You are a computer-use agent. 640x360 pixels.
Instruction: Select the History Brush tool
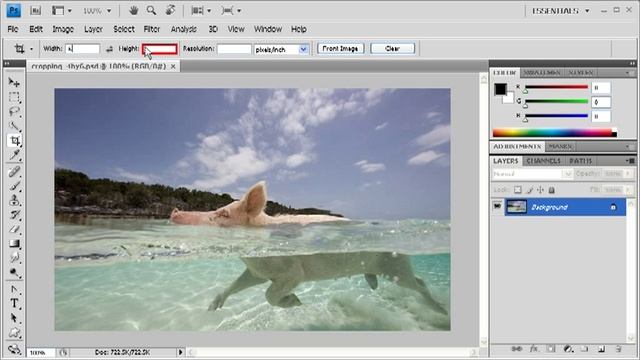14,215
